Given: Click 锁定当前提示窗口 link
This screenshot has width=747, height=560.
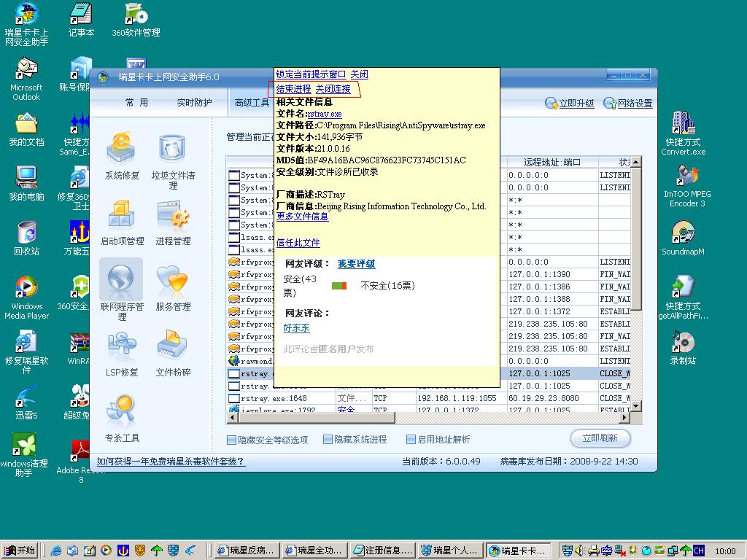Looking at the screenshot, I should click(311, 74).
